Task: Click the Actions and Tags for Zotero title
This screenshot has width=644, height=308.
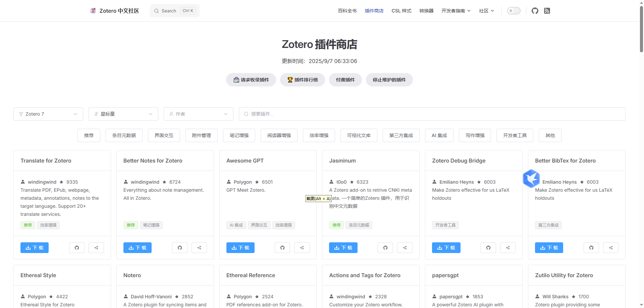Action: 365,275
